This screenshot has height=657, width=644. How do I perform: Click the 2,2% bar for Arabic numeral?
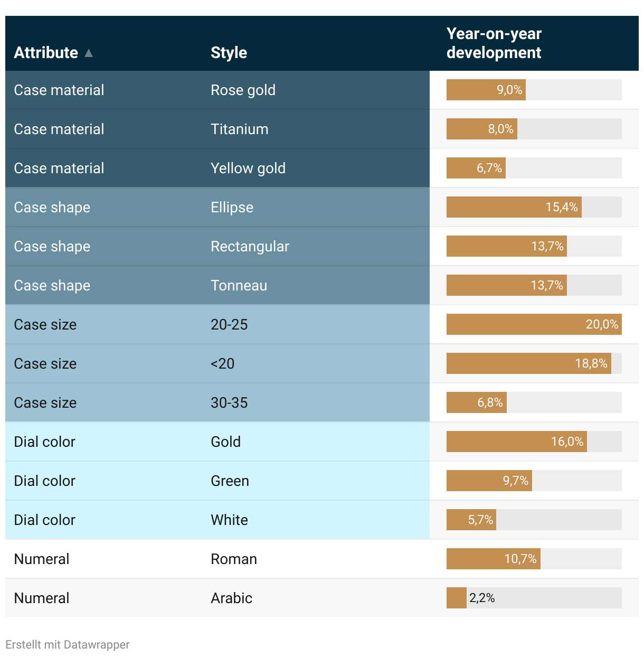[x=457, y=598]
